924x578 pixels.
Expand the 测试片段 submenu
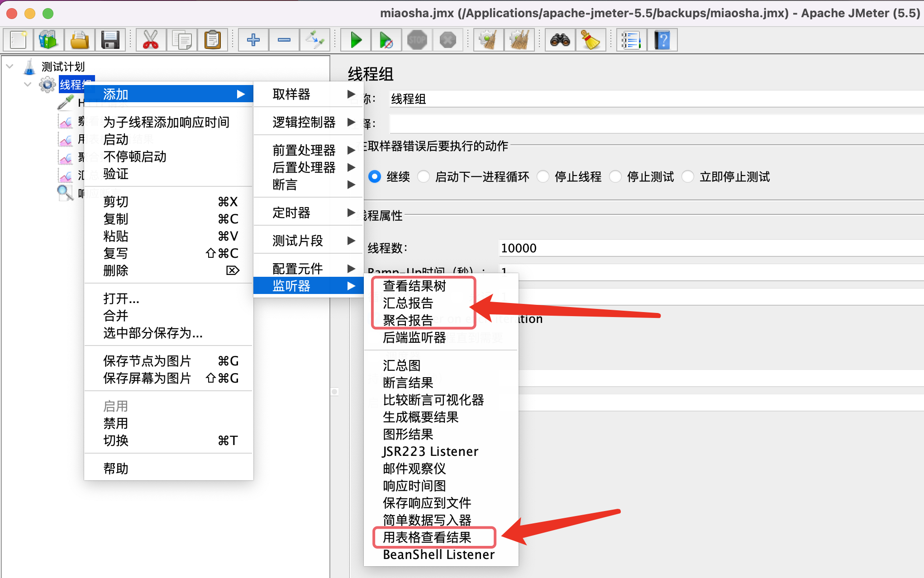pos(309,241)
